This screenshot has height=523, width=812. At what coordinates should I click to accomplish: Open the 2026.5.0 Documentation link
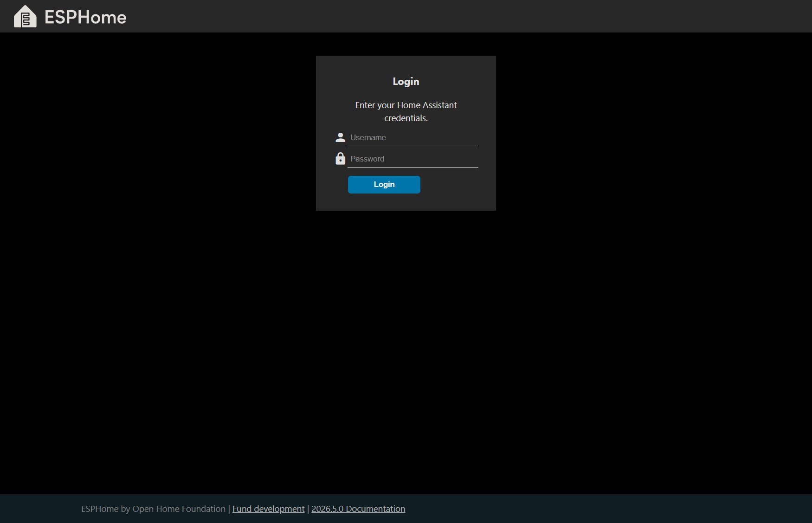[x=358, y=509]
